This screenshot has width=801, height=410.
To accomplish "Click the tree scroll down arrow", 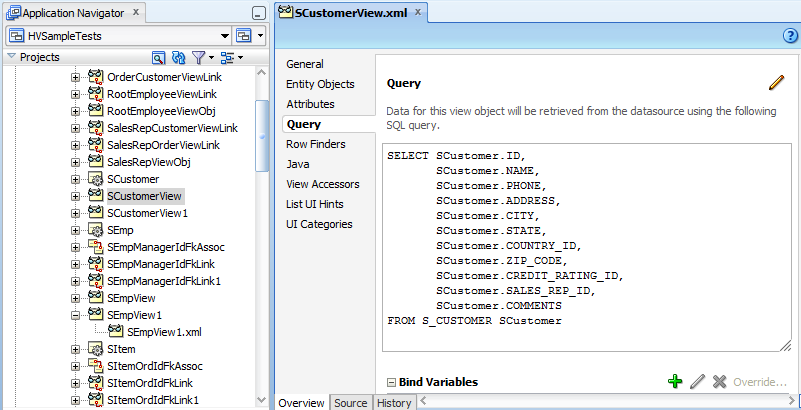I will click(262, 400).
